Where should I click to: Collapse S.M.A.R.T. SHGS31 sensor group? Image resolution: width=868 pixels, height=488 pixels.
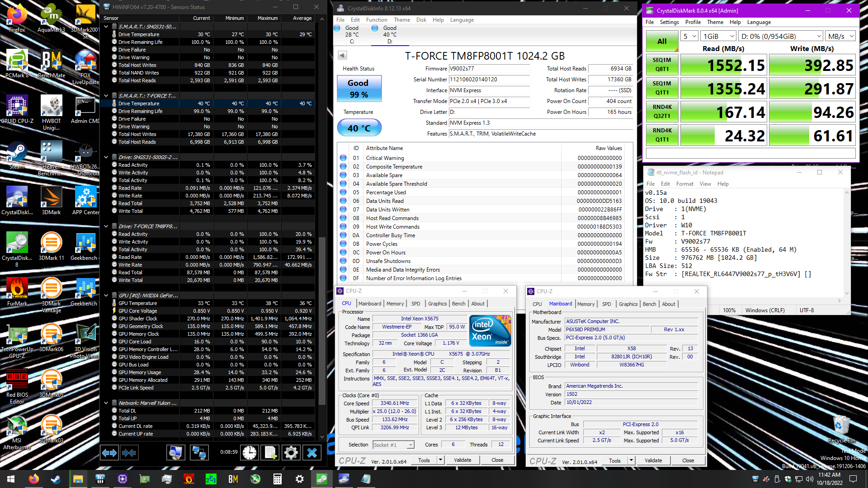(106, 27)
